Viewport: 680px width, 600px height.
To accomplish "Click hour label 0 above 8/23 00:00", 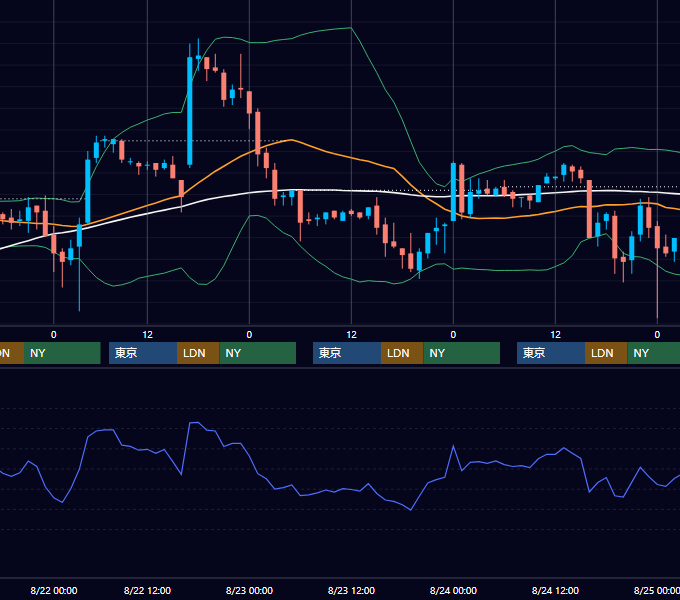I will (x=249, y=335).
